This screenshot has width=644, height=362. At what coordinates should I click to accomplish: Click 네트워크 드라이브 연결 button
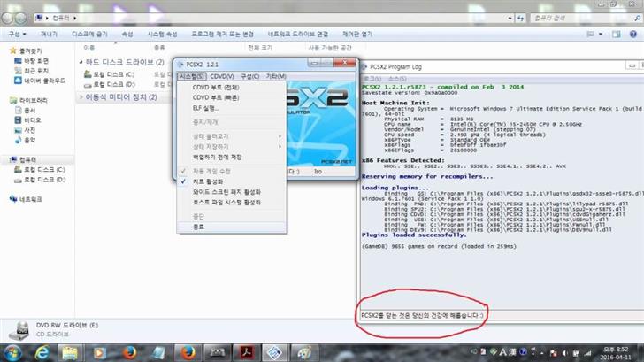(x=298, y=35)
